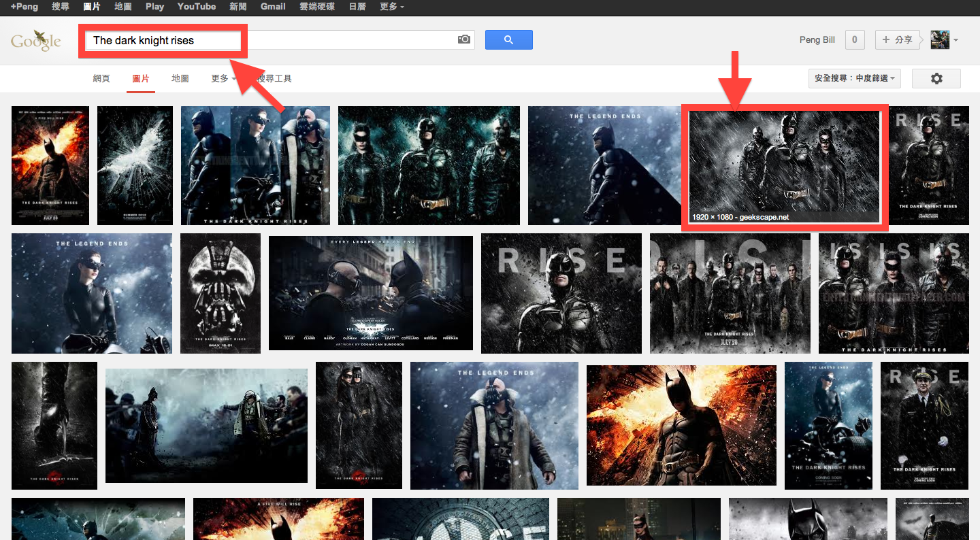Open the geekscape.net 1920 × 1080 image result
This screenshot has height=540, width=980.
[x=785, y=167]
